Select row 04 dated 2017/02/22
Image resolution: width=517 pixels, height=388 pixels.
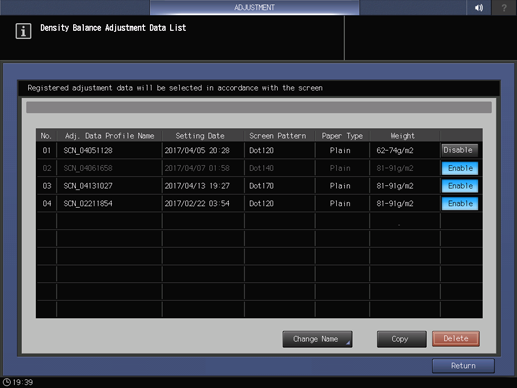238,203
